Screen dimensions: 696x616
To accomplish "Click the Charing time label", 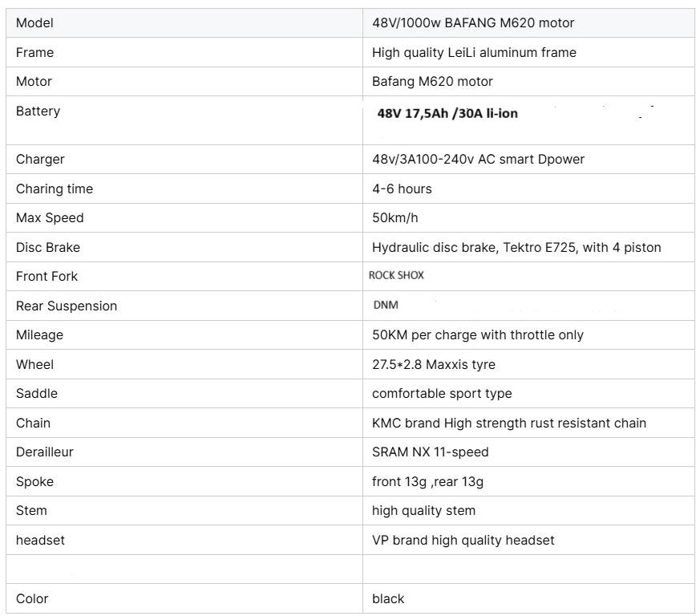I will pyautogui.click(x=55, y=189).
